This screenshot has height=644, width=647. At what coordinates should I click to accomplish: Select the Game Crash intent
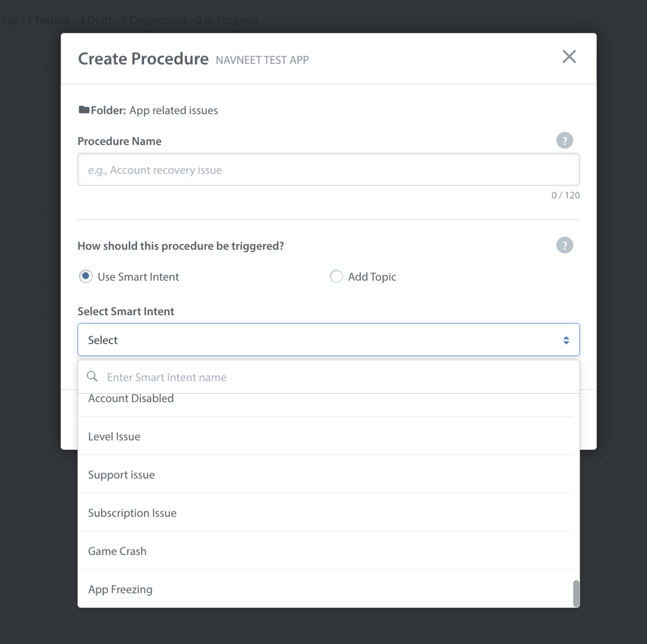tap(118, 551)
